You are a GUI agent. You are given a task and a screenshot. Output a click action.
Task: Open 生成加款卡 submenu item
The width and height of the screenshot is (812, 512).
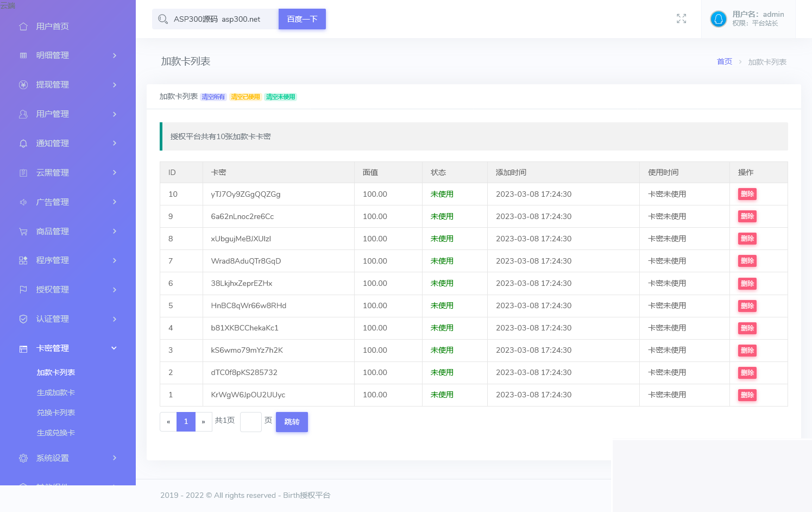click(56, 392)
